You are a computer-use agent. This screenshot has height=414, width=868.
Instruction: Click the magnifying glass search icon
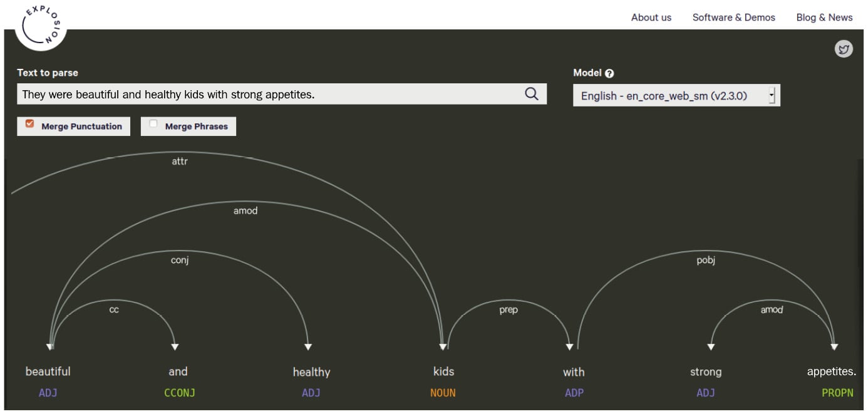tap(531, 94)
